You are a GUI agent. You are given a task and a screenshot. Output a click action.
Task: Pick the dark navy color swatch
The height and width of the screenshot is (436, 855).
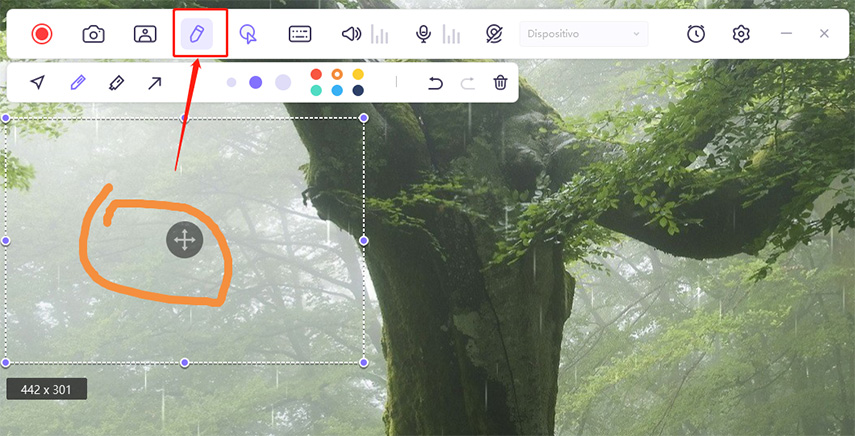tap(358, 90)
